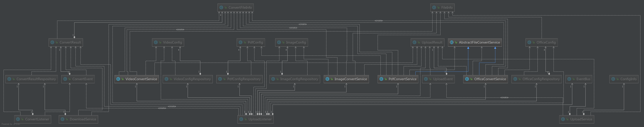Click the class icon of OfficeConfigRepository

tap(515, 79)
